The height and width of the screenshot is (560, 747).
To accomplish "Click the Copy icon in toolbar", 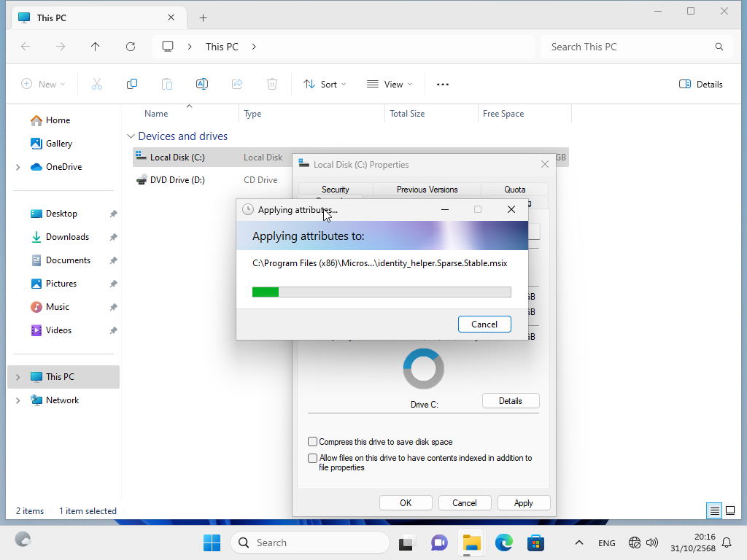I will pos(132,85).
